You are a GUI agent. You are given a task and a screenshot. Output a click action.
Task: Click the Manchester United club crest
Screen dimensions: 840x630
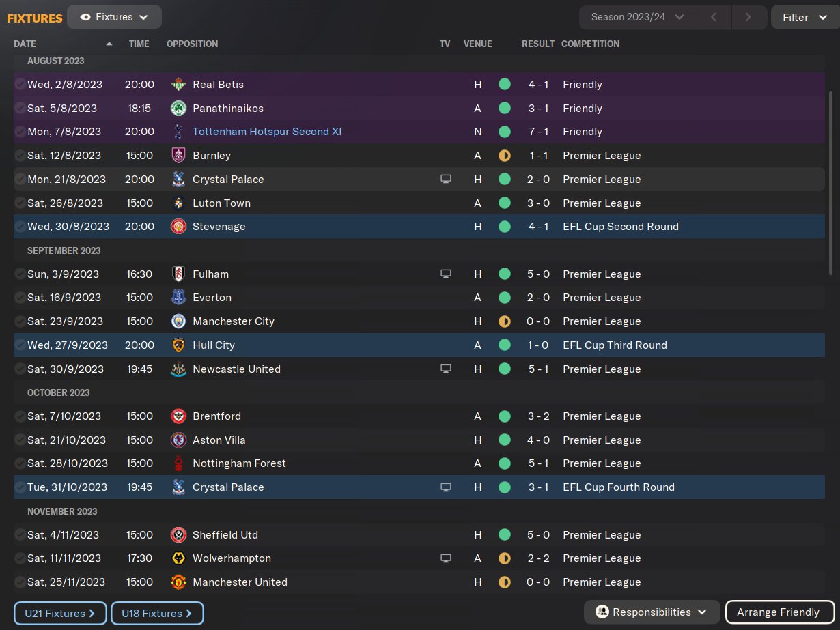pyautogui.click(x=178, y=582)
